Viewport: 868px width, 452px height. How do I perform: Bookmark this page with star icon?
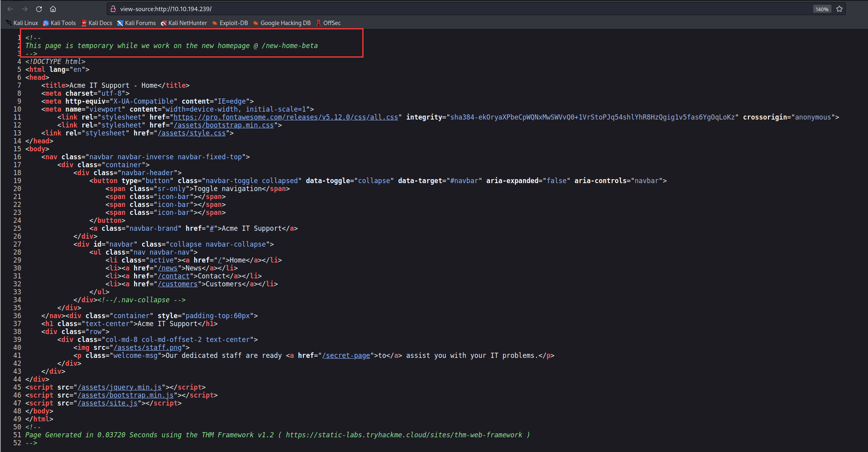pyautogui.click(x=839, y=9)
